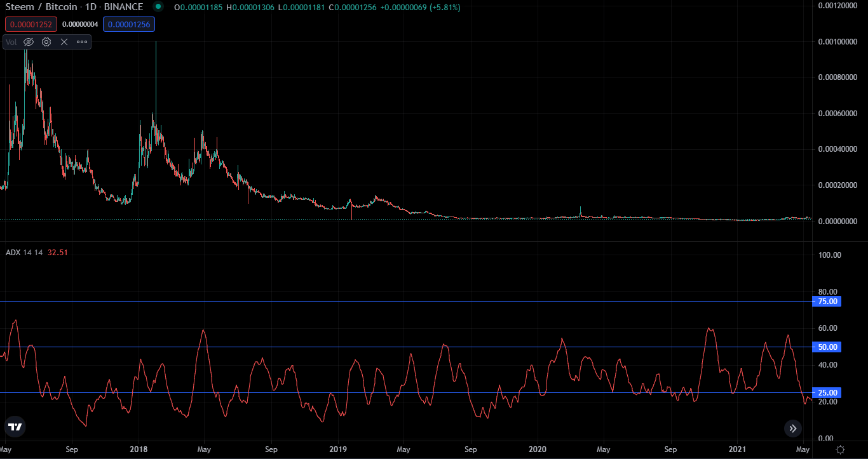The height and width of the screenshot is (459, 868).
Task: Click the red sell price 0.00001252
Action: coord(31,24)
